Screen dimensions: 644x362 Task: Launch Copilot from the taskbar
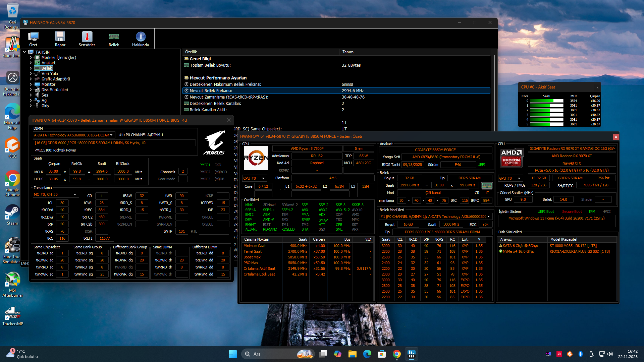[338, 354]
